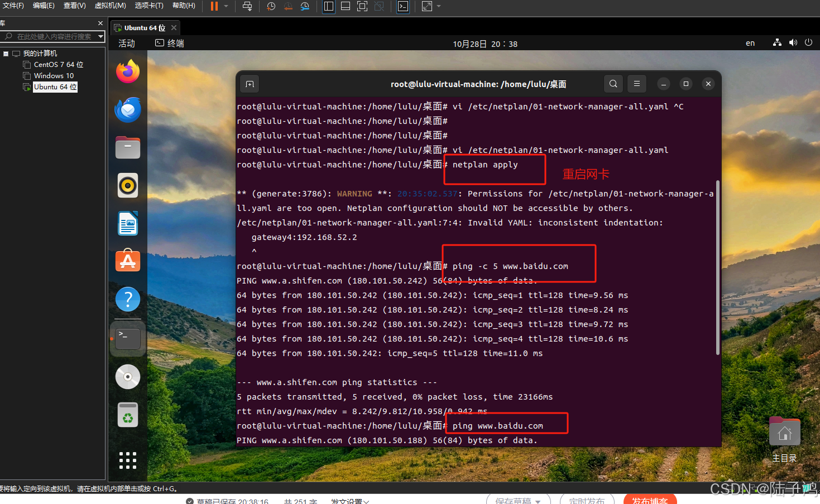Open the snapshot manager
The width and height of the screenshot is (820, 504).
[306, 6]
